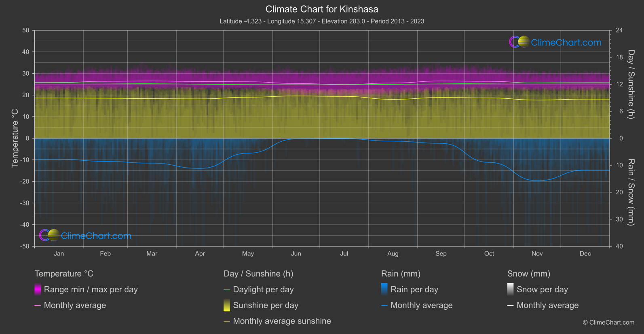Click the Day / Sunshine (h) right axis title

click(631, 84)
